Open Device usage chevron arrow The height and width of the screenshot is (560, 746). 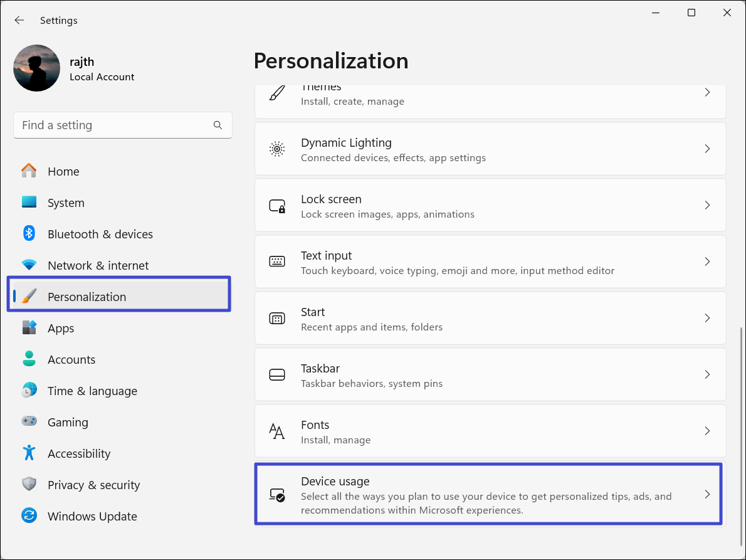click(x=707, y=495)
